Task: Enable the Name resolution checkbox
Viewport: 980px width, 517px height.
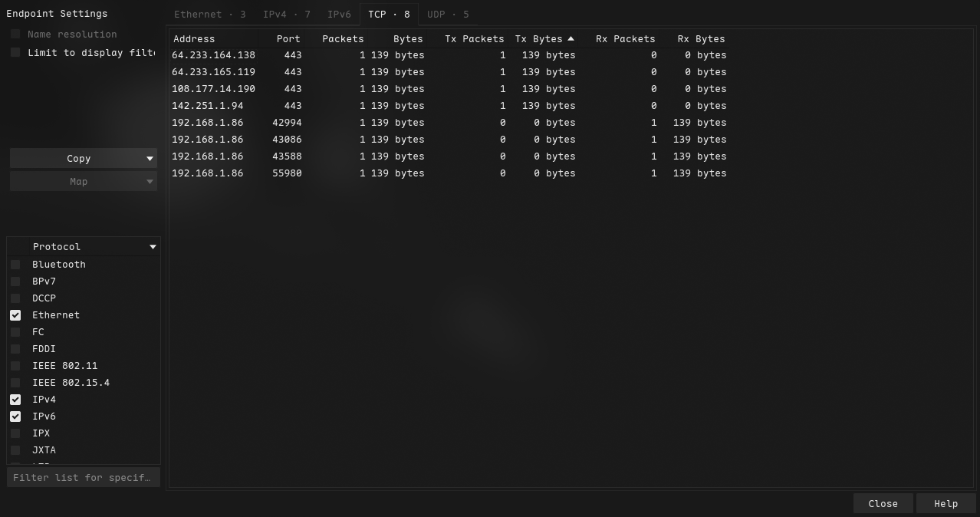Action: coord(15,35)
